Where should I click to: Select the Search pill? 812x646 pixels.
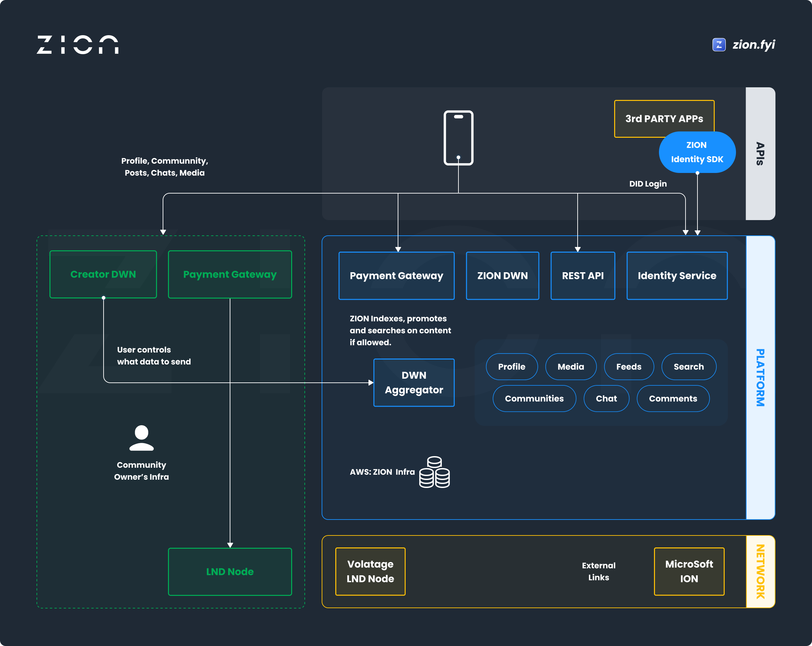[689, 366]
